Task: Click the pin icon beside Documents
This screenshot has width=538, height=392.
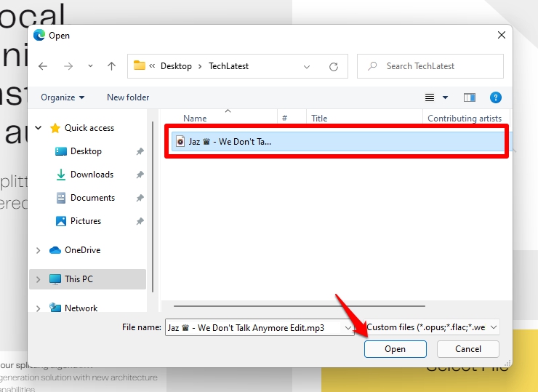Action: point(140,198)
